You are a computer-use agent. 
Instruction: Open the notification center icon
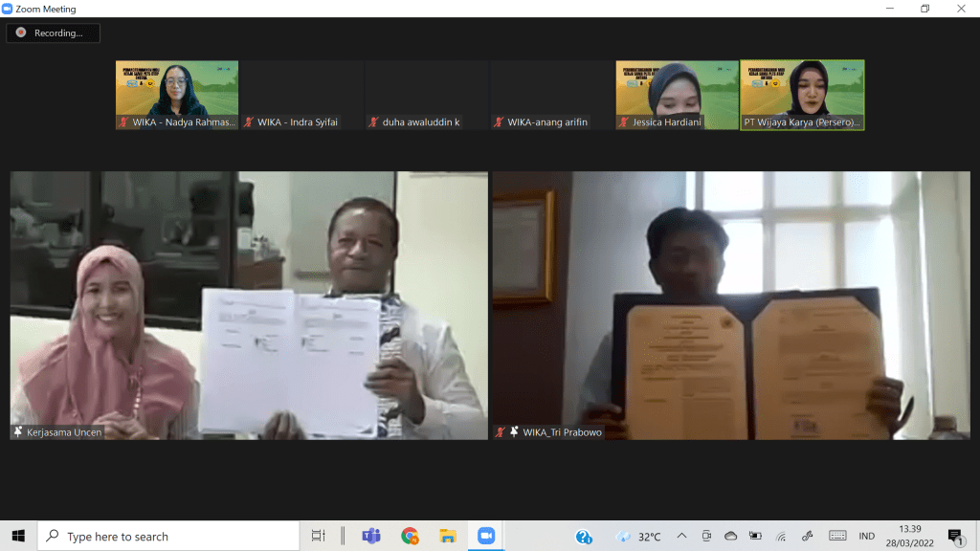coord(954,536)
